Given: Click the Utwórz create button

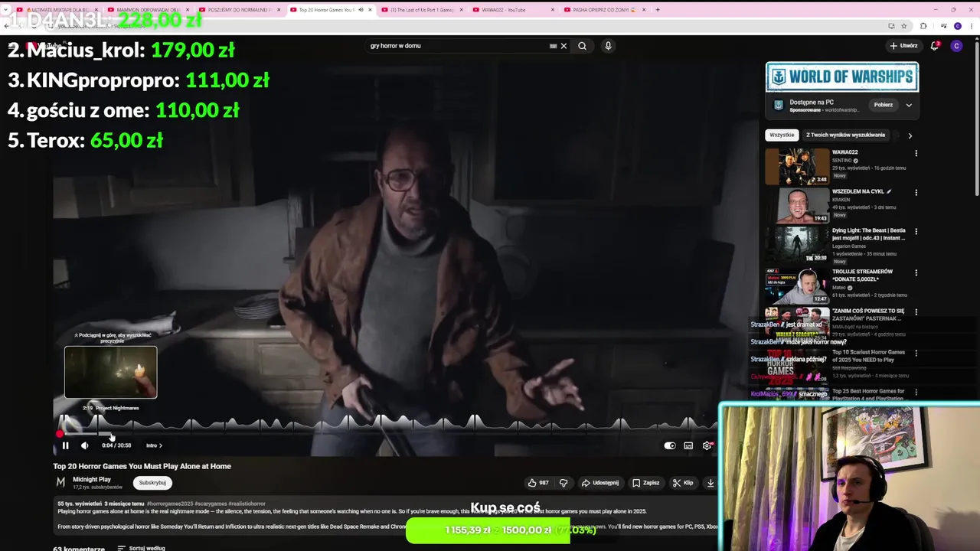Looking at the screenshot, I should coord(903,46).
